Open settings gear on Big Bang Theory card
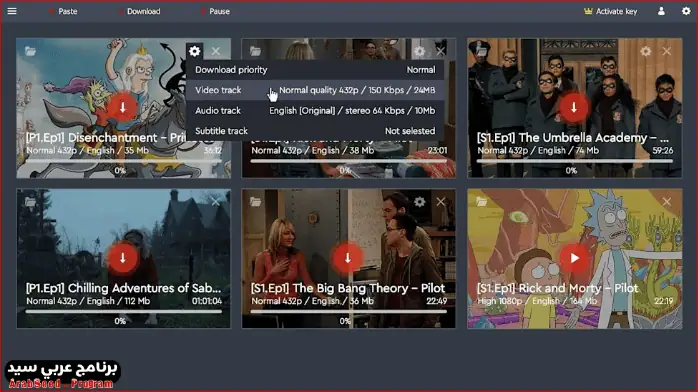Image resolution: width=698 pixels, height=392 pixels. coord(419,202)
